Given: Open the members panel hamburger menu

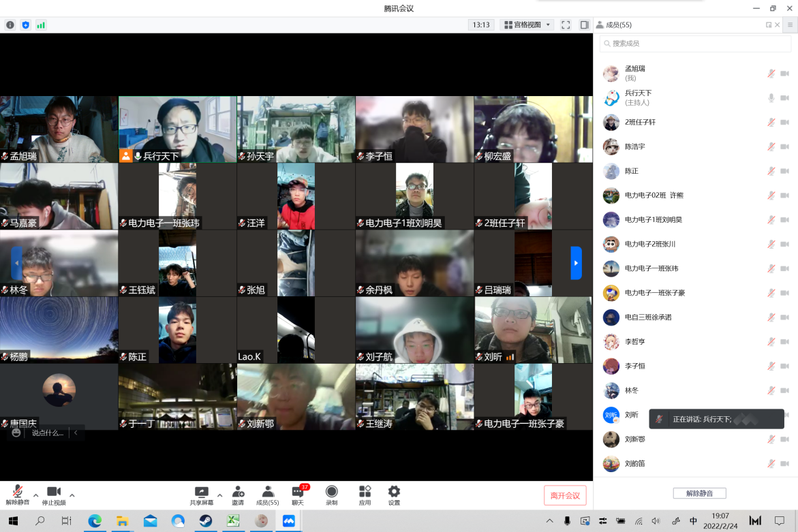Looking at the screenshot, I should (790, 25).
